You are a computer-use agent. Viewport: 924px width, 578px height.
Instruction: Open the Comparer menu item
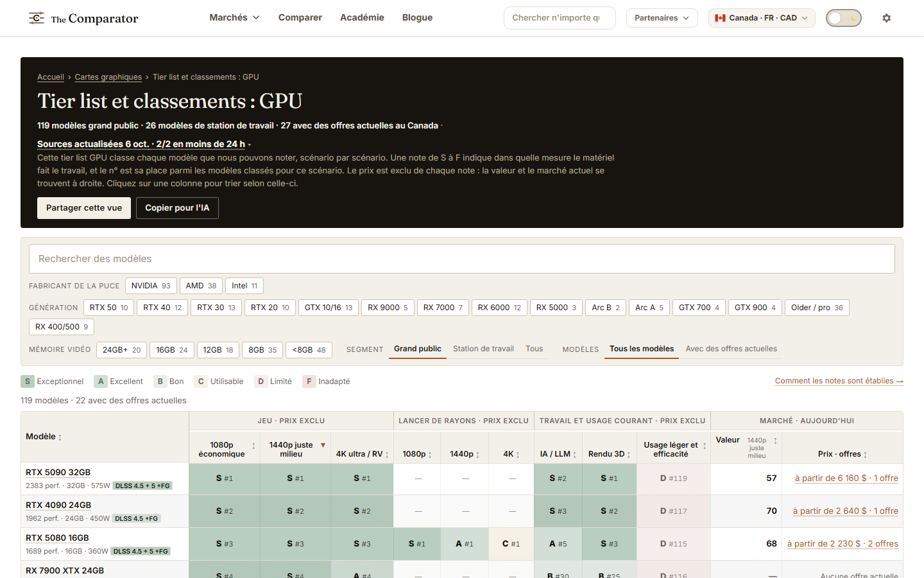point(300,17)
